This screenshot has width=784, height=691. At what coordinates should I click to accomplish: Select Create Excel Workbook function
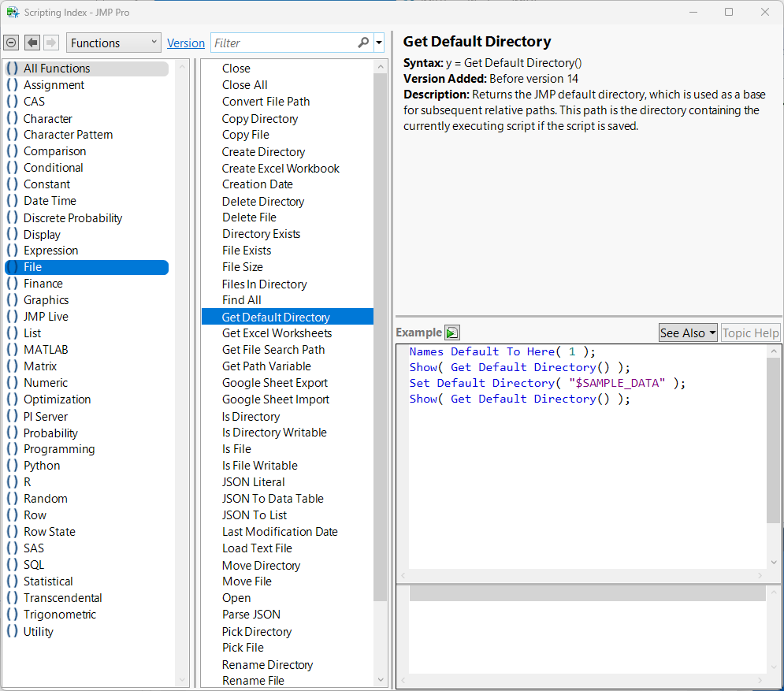[281, 168]
